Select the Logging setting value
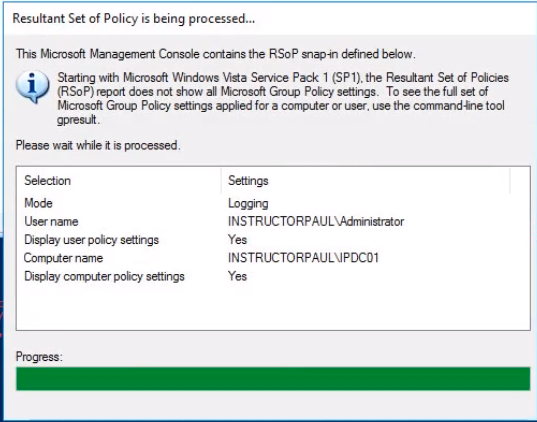Viewport: 537px width, 422px height. click(248, 203)
